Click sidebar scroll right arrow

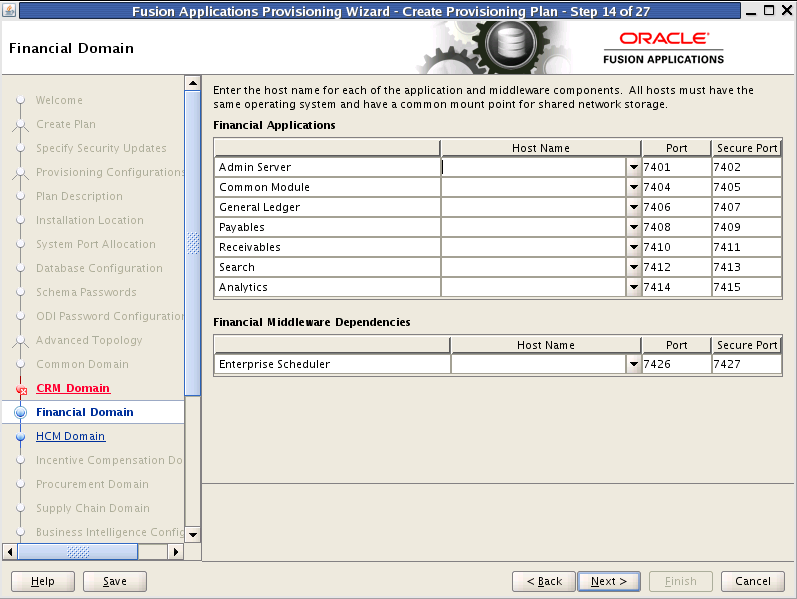pyautogui.click(x=175, y=552)
